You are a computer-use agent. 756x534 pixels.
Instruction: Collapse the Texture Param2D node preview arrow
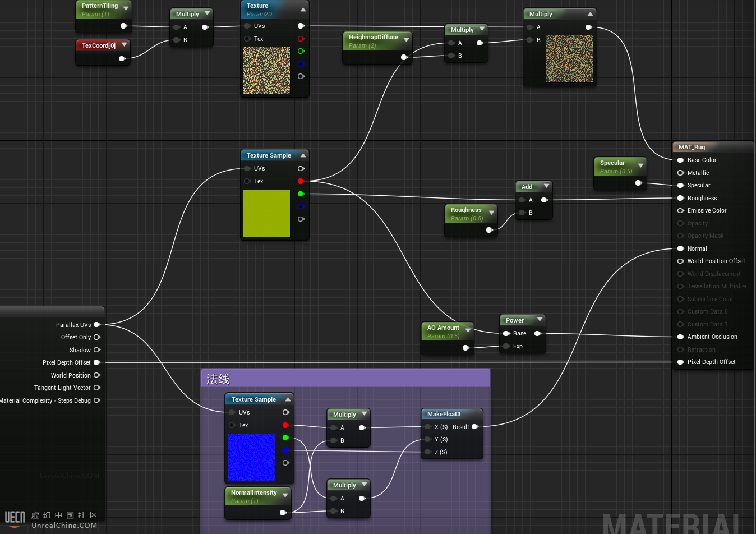pyautogui.click(x=303, y=9)
